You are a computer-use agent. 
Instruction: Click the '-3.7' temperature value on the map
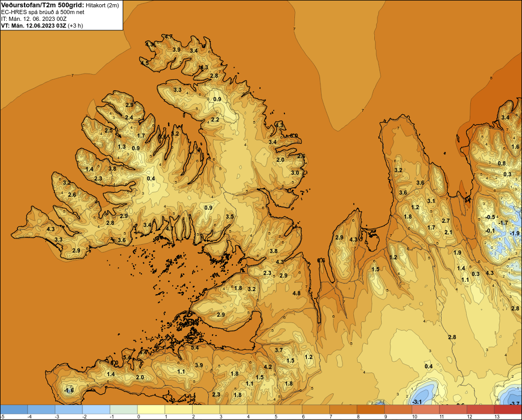pyautogui.click(x=515, y=403)
